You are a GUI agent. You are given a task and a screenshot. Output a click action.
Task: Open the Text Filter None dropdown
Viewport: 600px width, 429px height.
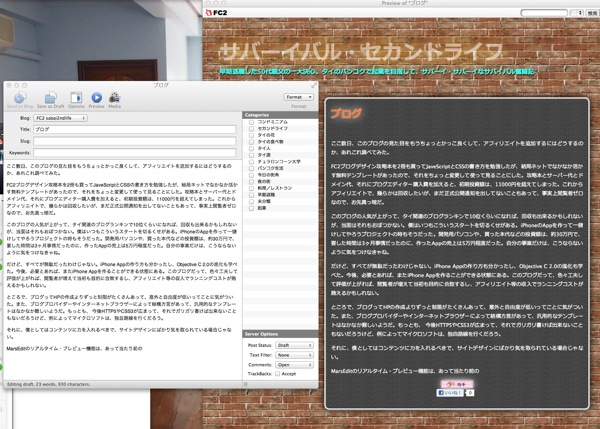tap(294, 355)
